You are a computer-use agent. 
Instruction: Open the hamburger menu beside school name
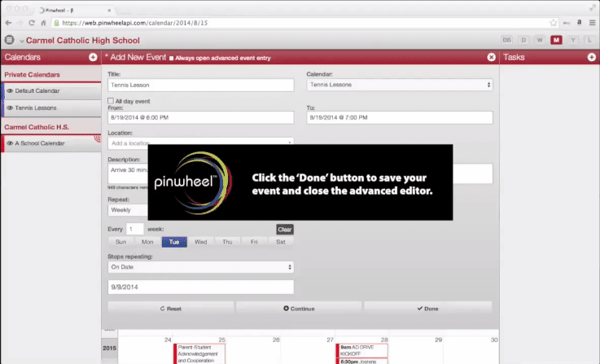pyautogui.click(x=9, y=40)
